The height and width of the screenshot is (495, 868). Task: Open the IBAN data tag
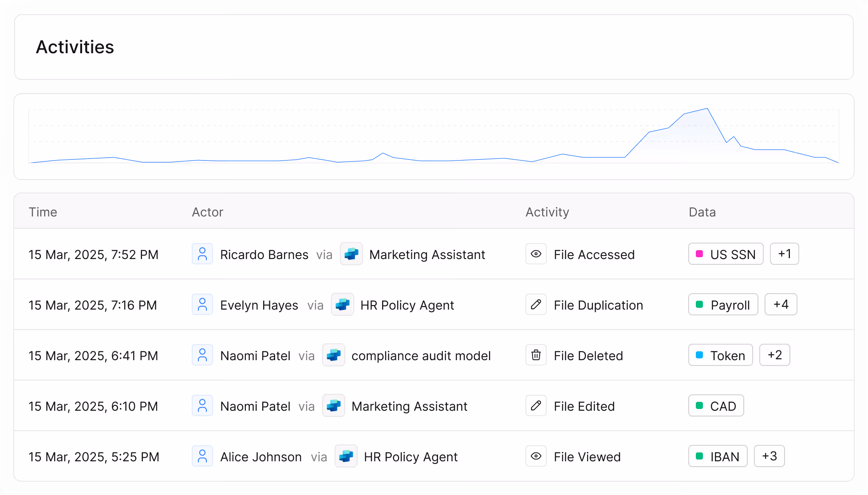(x=718, y=456)
